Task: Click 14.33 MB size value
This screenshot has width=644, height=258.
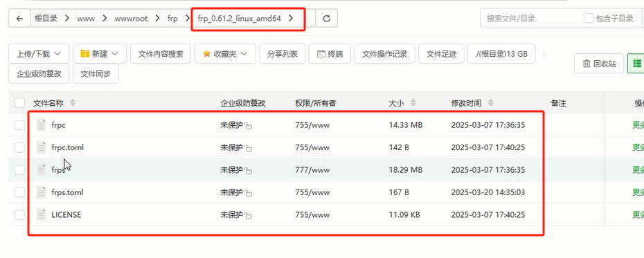Action: click(405, 125)
